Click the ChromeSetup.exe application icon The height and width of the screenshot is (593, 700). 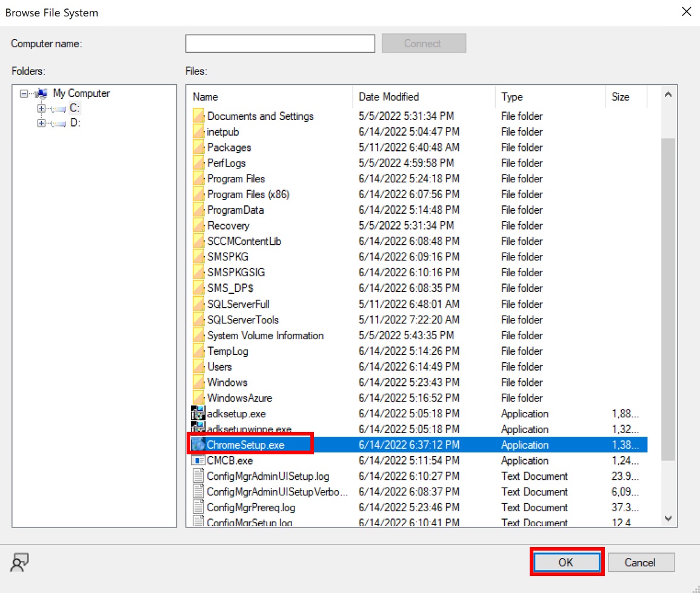tap(198, 445)
